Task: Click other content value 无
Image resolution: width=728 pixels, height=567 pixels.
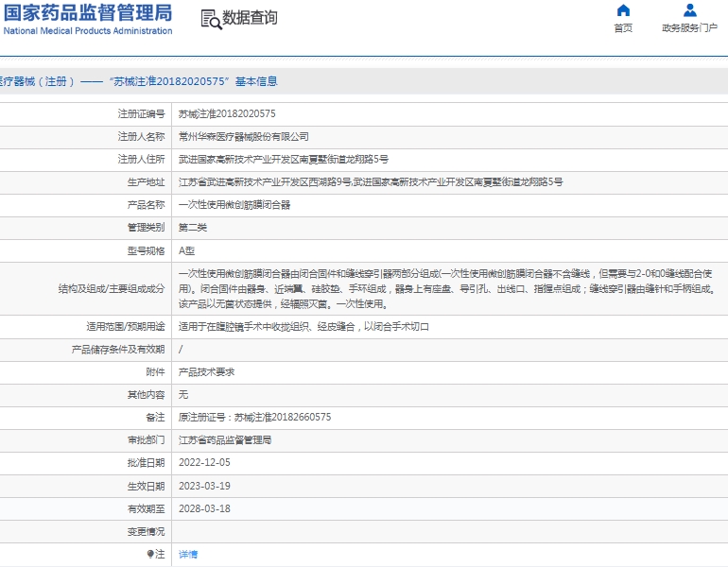Action: 183,395
